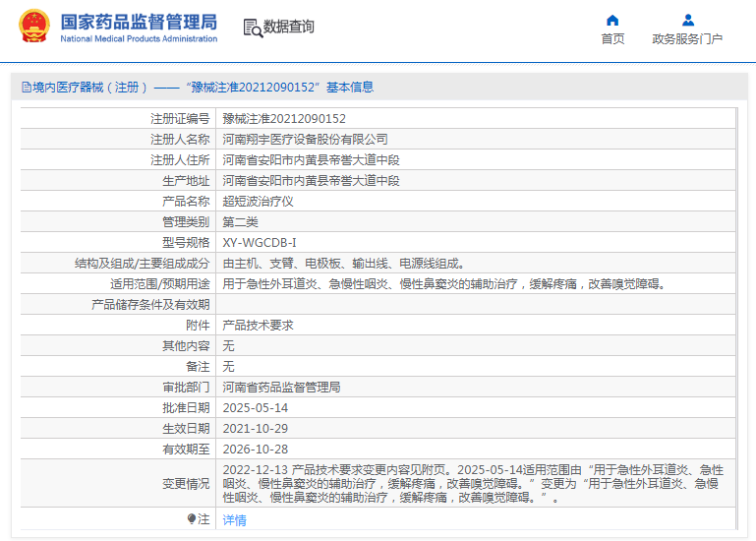Click the national emblem logo
This screenshot has width=756, height=541.
[33, 26]
